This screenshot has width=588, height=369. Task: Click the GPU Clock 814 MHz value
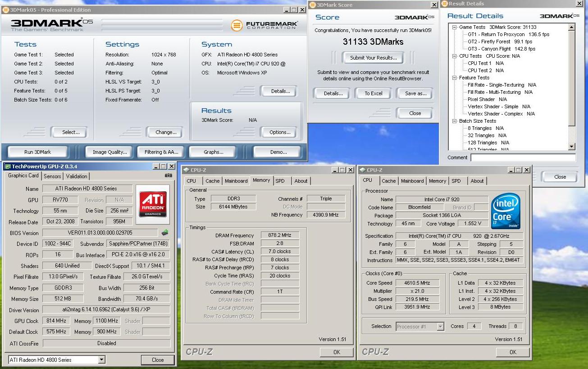(56, 321)
